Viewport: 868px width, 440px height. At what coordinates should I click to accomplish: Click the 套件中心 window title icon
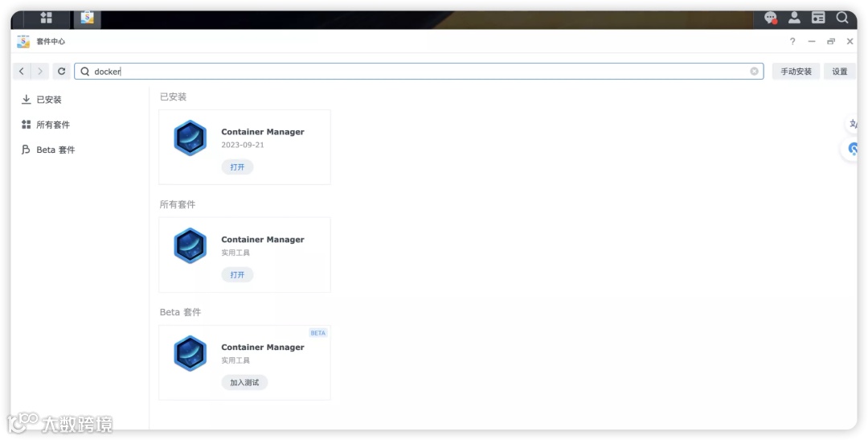[23, 42]
